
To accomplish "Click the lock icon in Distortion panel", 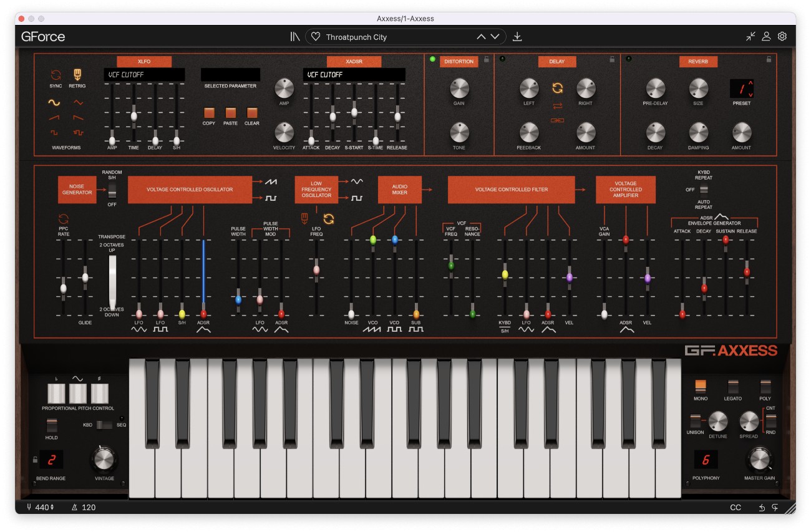I will click(487, 59).
